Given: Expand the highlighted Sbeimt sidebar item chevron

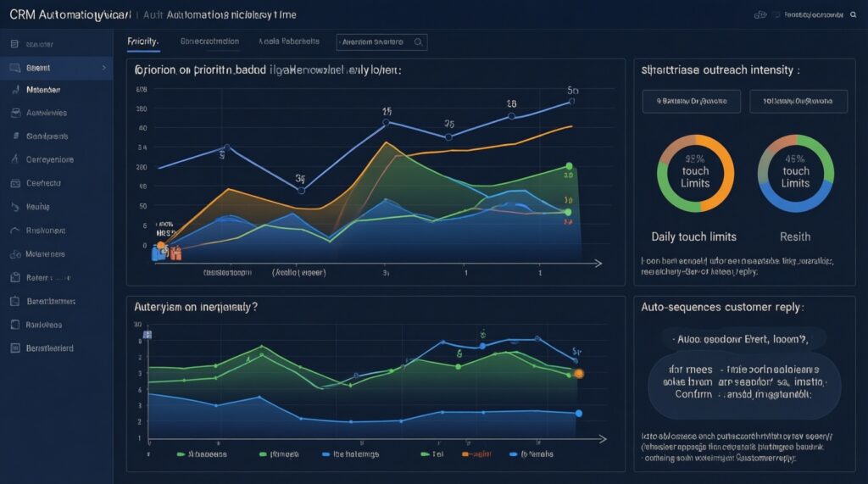Looking at the screenshot, I should point(103,66).
